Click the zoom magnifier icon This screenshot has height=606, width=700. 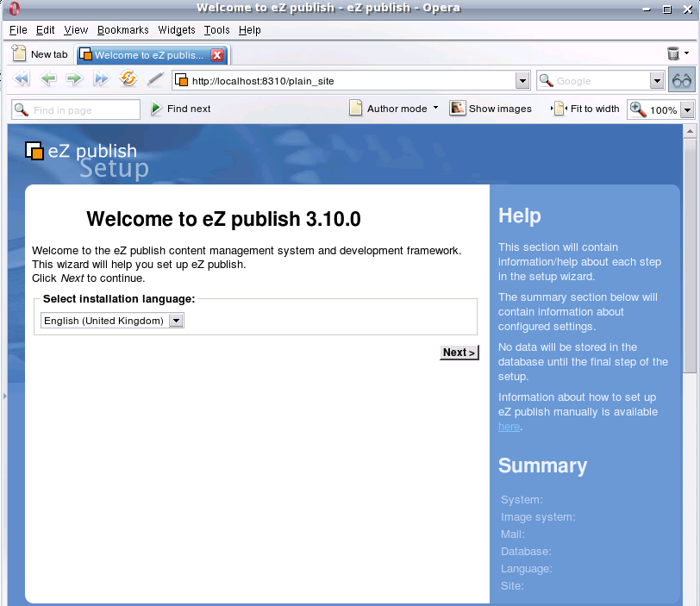tap(638, 109)
